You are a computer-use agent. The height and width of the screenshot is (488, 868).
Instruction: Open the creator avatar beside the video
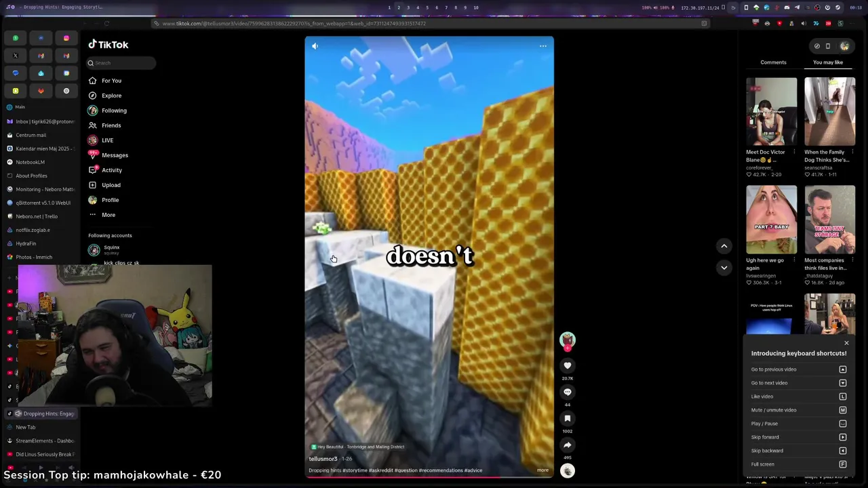(x=568, y=340)
